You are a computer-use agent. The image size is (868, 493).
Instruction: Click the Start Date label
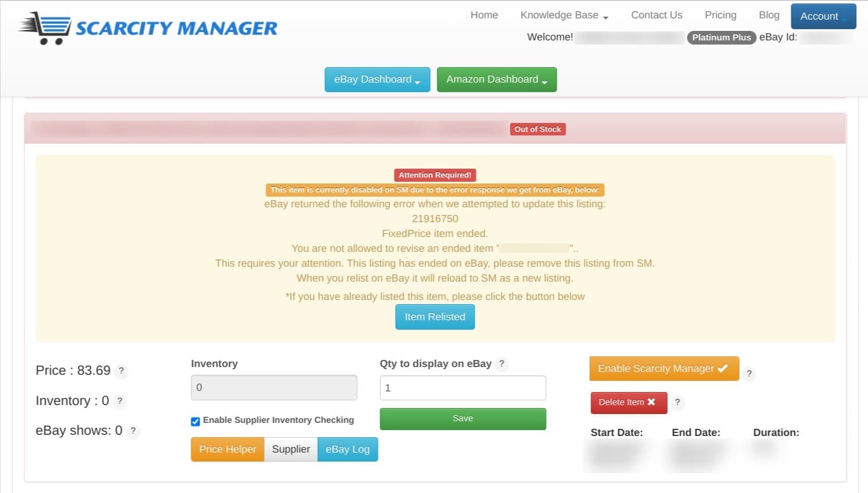tap(617, 432)
